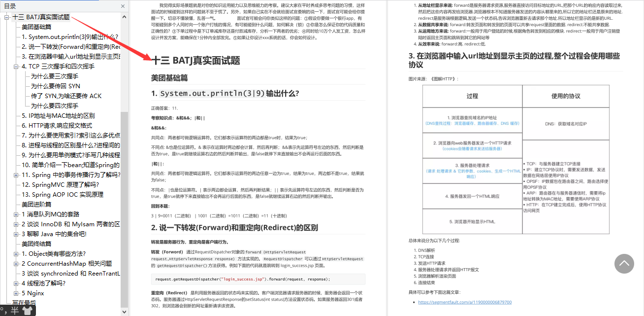
Task: Open the shirt skin icon in IME bar
Action: [x=28, y=311]
